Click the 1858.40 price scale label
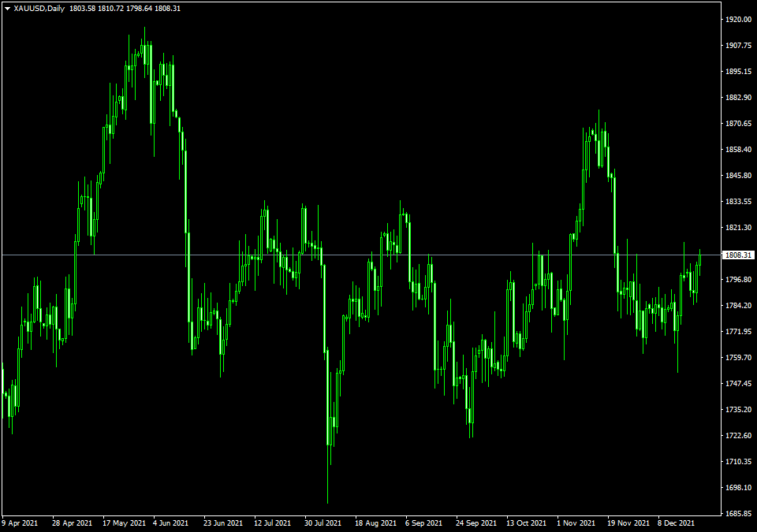 click(x=739, y=150)
